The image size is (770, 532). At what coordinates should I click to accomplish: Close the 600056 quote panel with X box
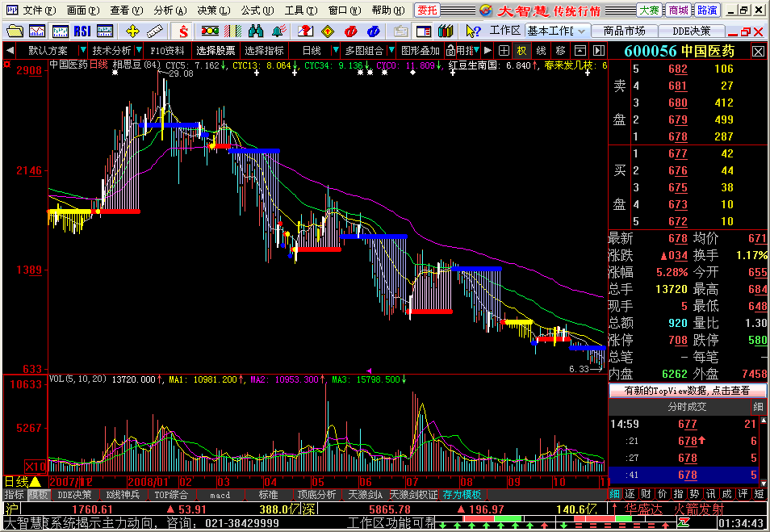click(x=758, y=51)
